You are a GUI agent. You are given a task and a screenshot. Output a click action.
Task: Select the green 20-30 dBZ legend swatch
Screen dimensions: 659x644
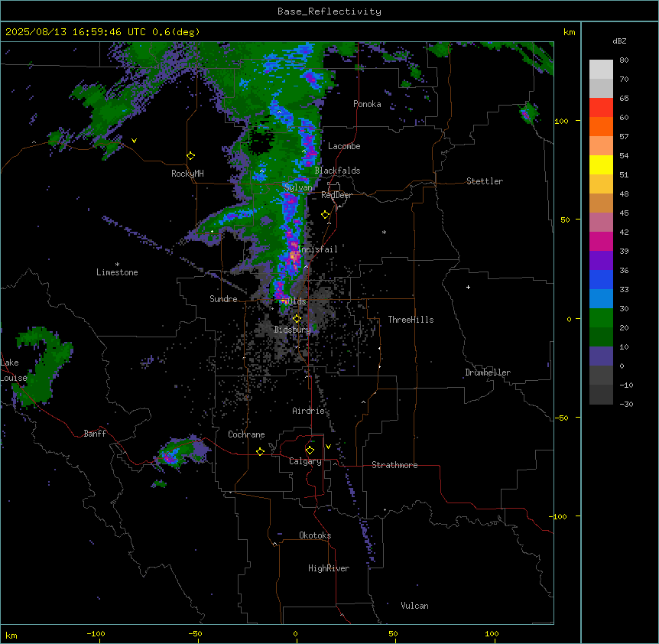pyautogui.click(x=601, y=318)
